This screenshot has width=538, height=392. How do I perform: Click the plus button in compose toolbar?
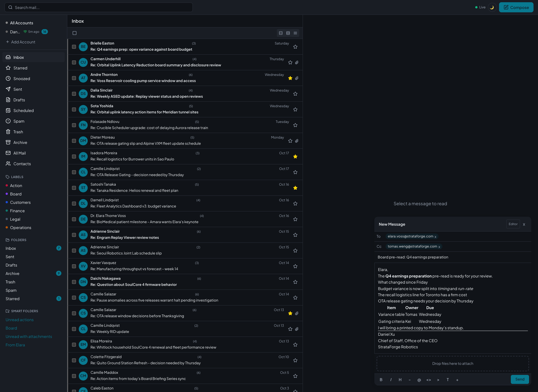click(457, 380)
